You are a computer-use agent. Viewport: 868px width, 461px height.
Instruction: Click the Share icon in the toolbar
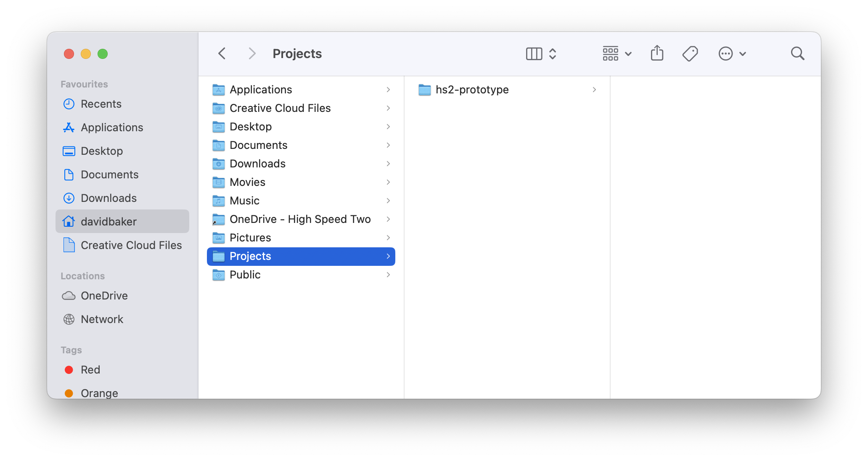[x=657, y=53]
